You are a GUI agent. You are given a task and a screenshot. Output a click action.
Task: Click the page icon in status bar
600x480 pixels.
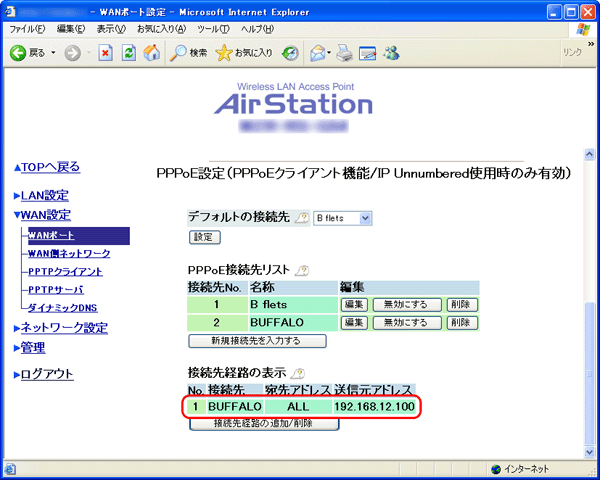click(x=10, y=469)
